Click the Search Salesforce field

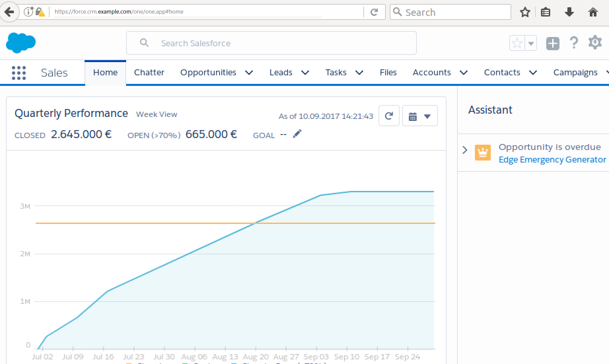(x=271, y=43)
